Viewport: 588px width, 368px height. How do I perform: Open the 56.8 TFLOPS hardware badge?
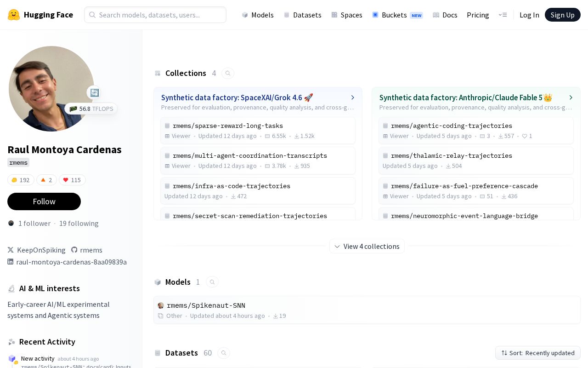tap(91, 109)
